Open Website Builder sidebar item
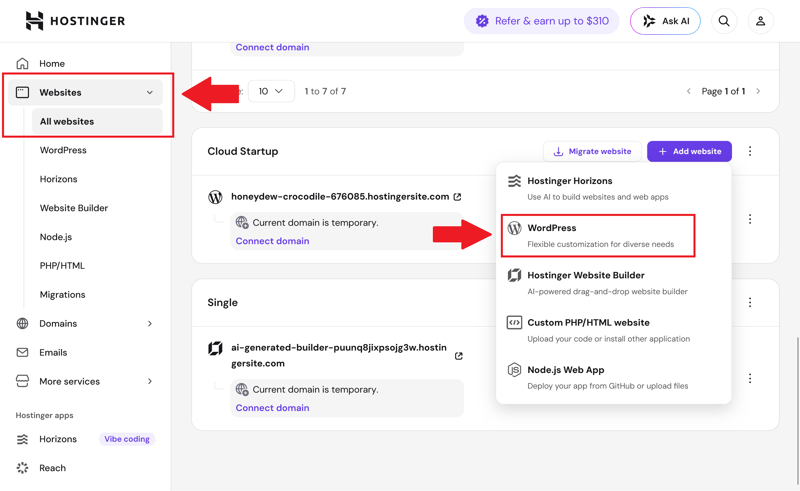The width and height of the screenshot is (800, 491). (x=74, y=208)
